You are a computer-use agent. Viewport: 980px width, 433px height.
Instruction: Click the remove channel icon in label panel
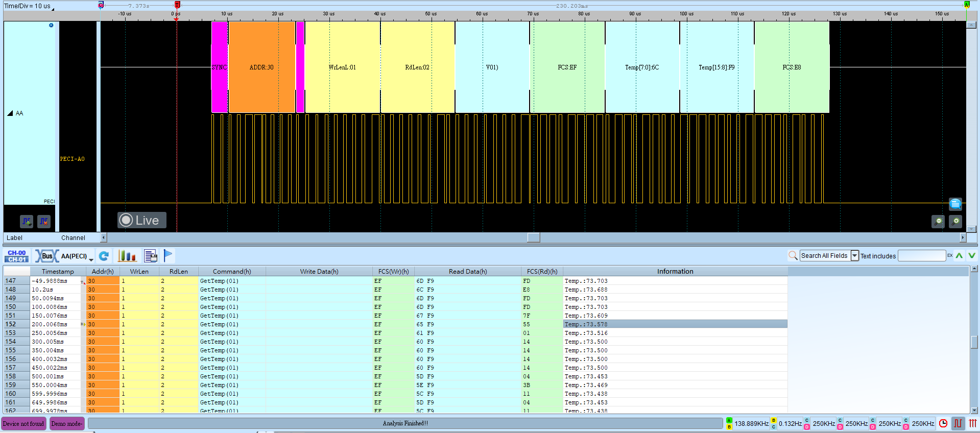(44, 221)
